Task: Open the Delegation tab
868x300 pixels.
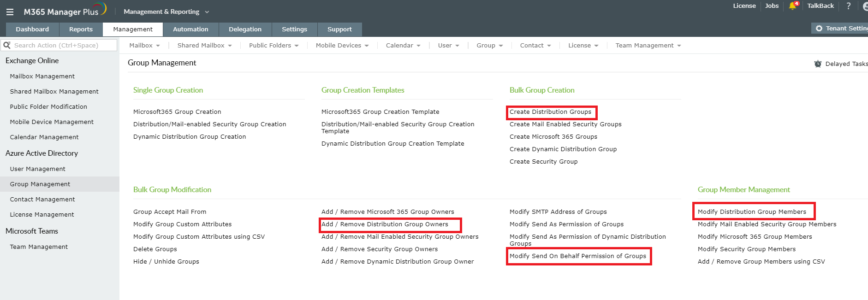Action: pos(245,29)
